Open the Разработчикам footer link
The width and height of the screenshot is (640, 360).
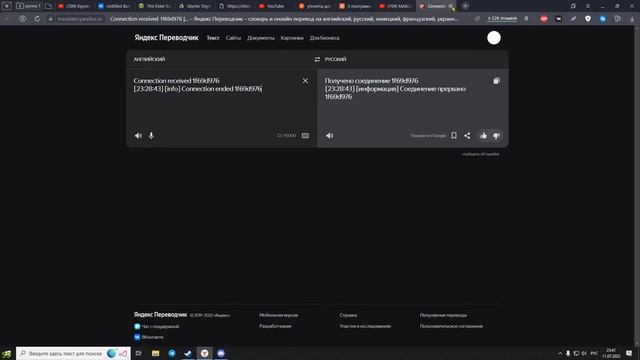pyautogui.click(x=275, y=326)
